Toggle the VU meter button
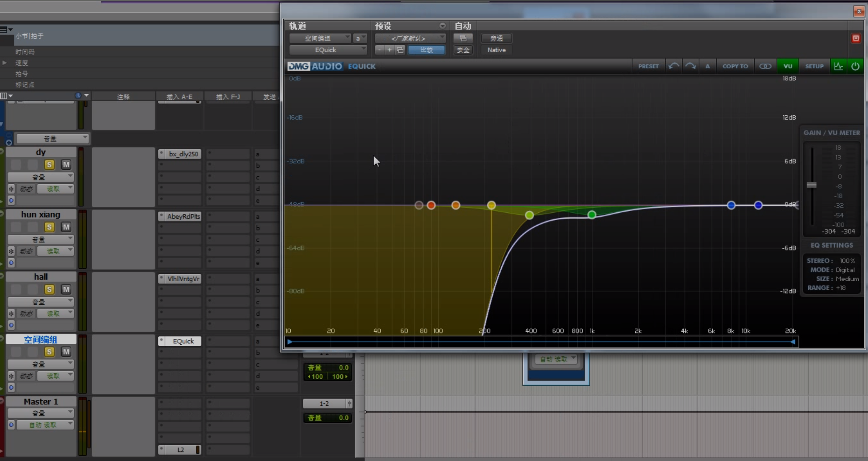This screenshot has width=868, height=461. [788, 66]
